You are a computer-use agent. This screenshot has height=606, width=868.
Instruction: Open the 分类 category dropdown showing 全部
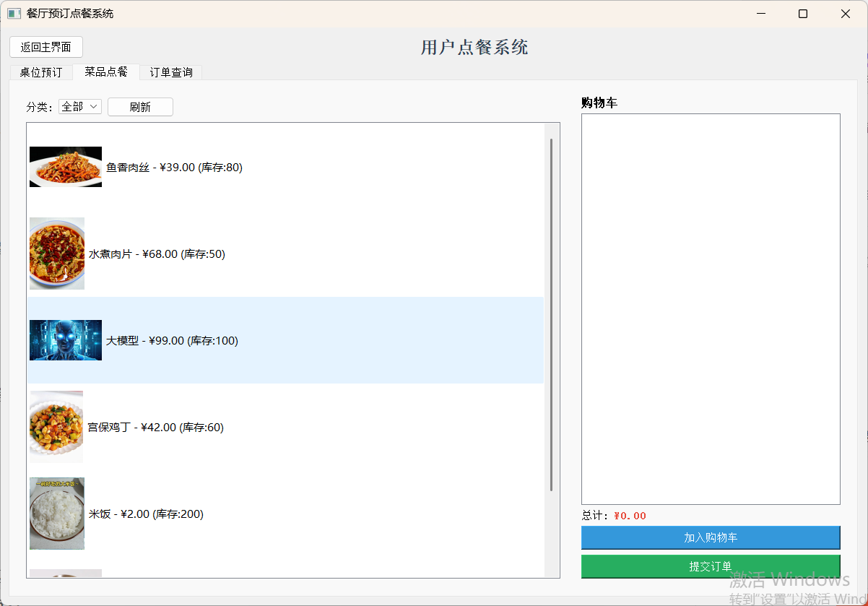(x=79, y=105)
